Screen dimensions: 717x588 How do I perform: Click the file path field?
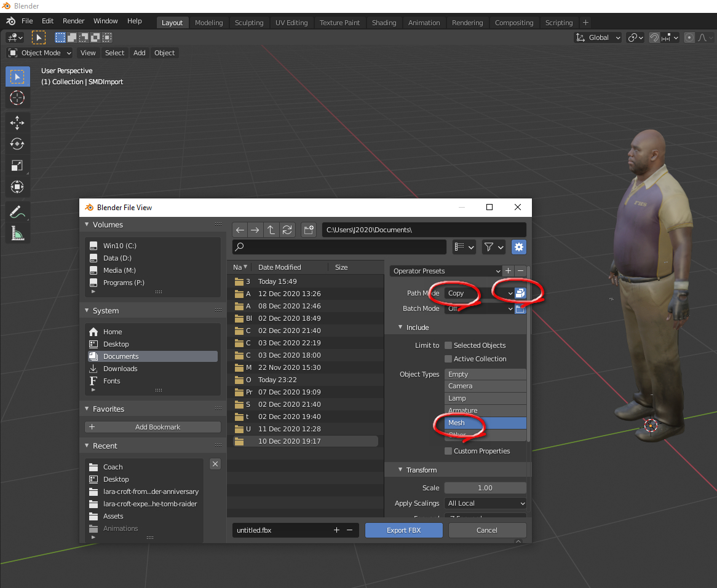click(x=424, y=230)
